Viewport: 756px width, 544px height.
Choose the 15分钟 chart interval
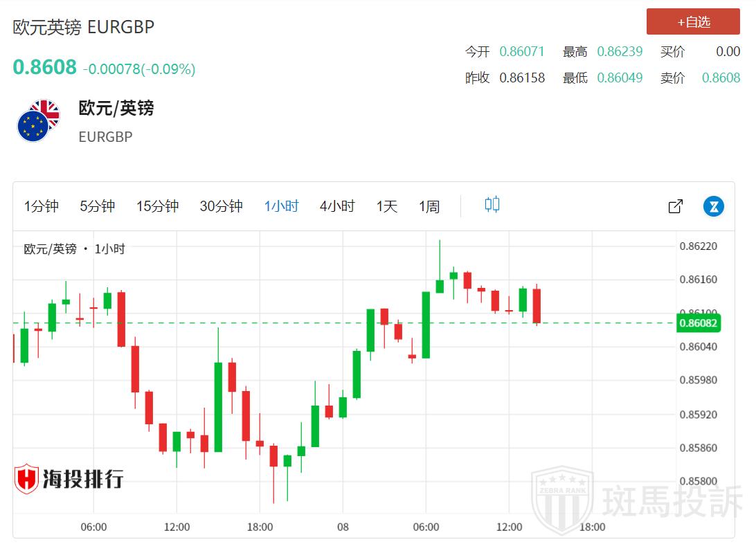tap(157, 206)
